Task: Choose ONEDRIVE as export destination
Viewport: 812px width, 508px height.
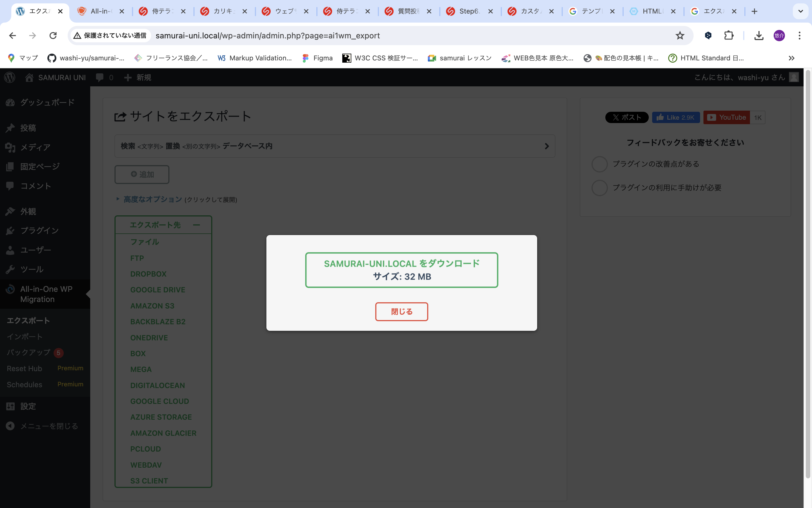Action: click(149, 338)
